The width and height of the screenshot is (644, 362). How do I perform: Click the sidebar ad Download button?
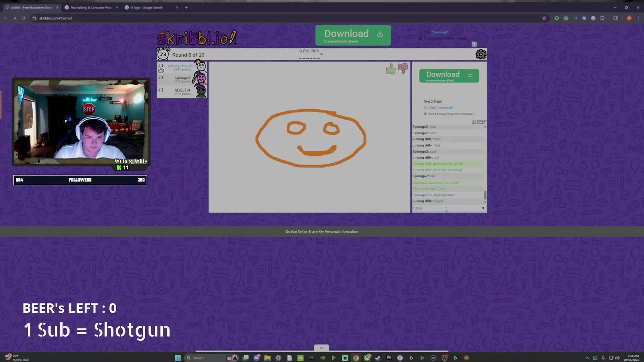click(449, 75)
